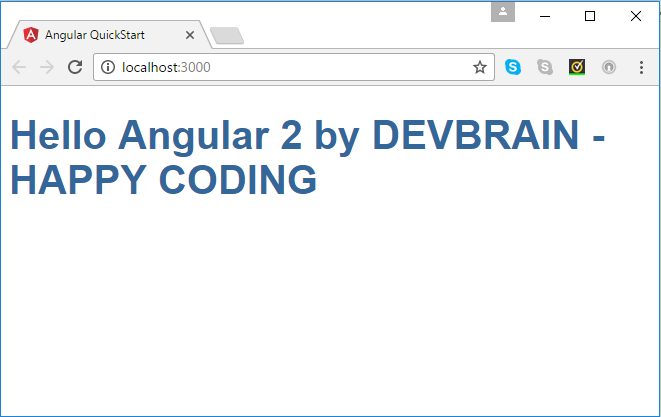Reload the localhost page
Screen dimensions: 661x417
pos(75,67)
